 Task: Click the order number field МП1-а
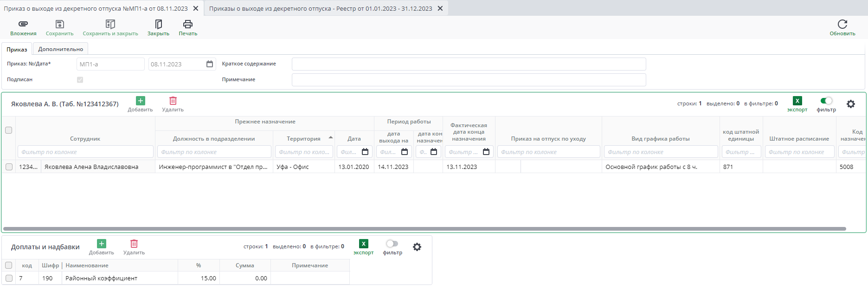click(110, 64)
